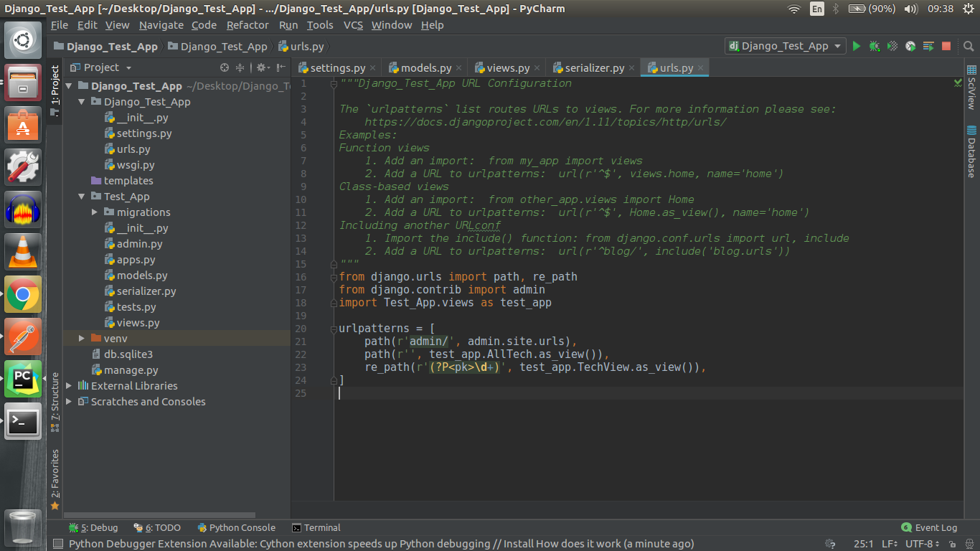The image size is (980, 551).
Task: Click the inspection status checkmark in the editor
Action: click(958, 83)
